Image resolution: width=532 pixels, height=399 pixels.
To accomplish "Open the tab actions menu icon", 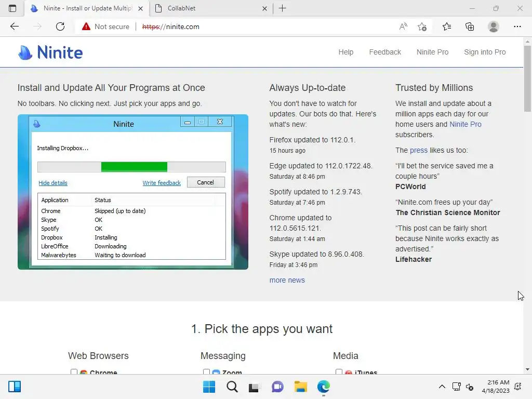I will pos(12,8).
